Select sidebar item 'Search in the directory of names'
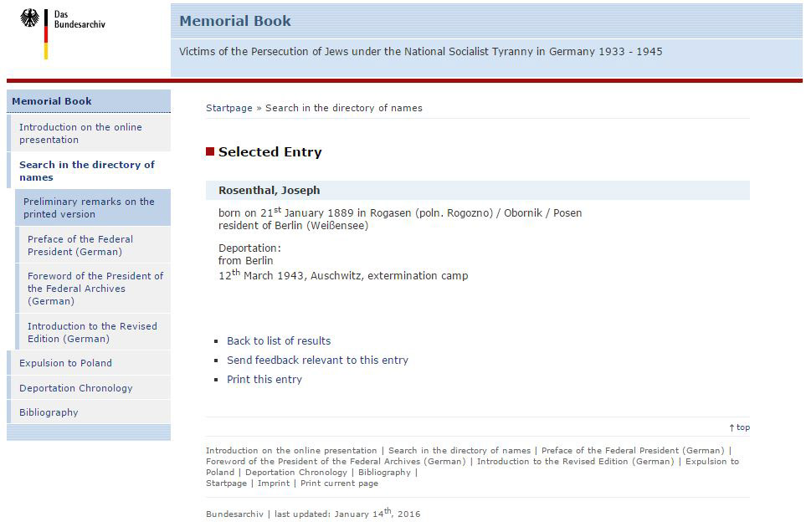Screen dimensions: 806x532 pyautogui.click(x=87, y=171)
